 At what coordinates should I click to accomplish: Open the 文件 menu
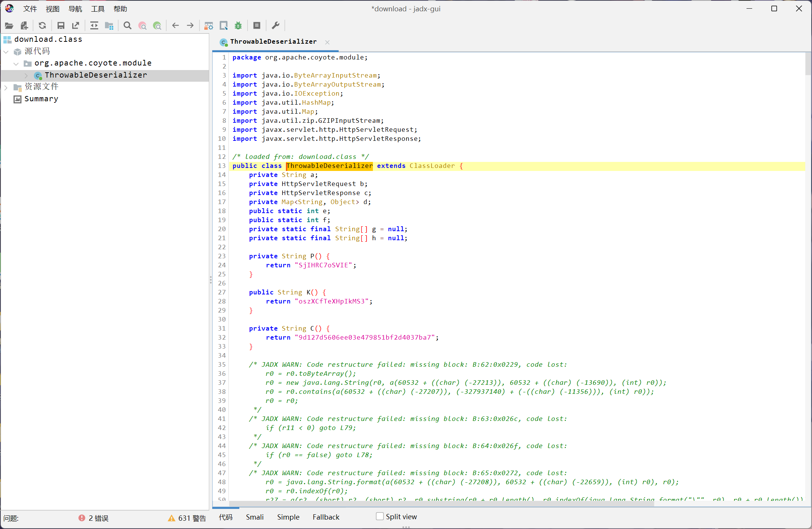30,9
